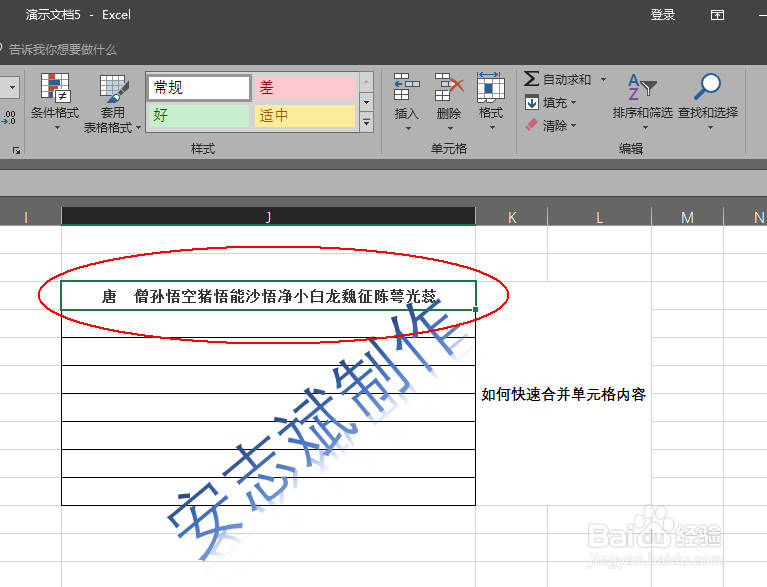Select column K header
The image size is (767, 587).
(x=512, y=217)
